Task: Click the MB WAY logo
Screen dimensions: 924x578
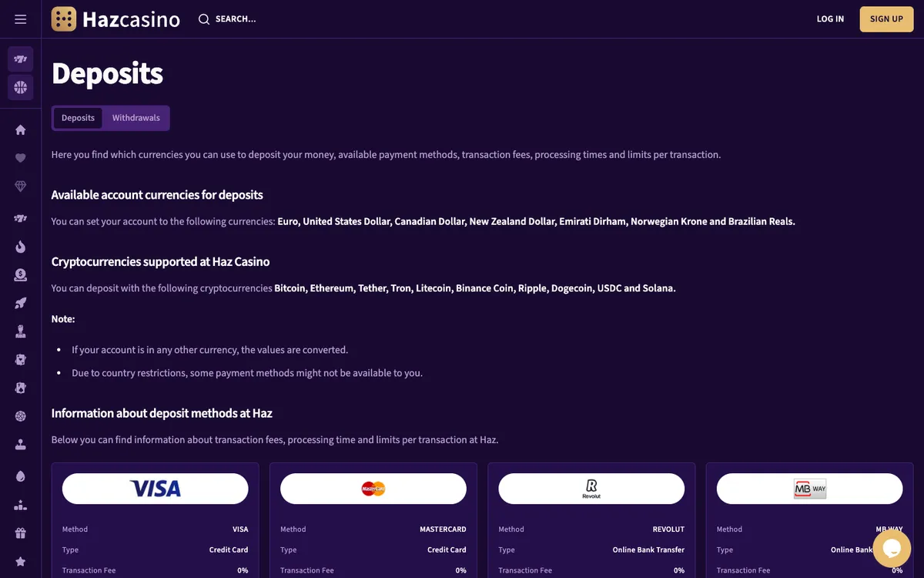Action: click(x=810, y=489)
